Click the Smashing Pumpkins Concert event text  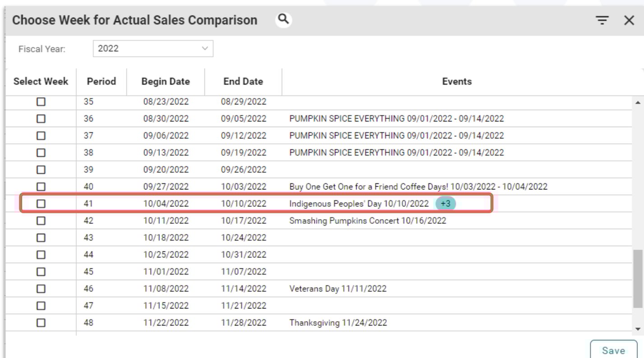pos(368,220)
